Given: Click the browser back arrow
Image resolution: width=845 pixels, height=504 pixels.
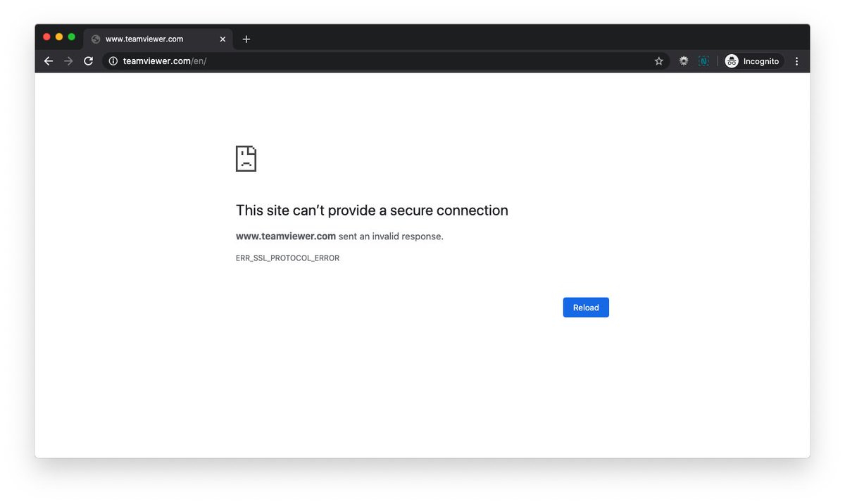Looking at the screenshot, I should (49, 61).
